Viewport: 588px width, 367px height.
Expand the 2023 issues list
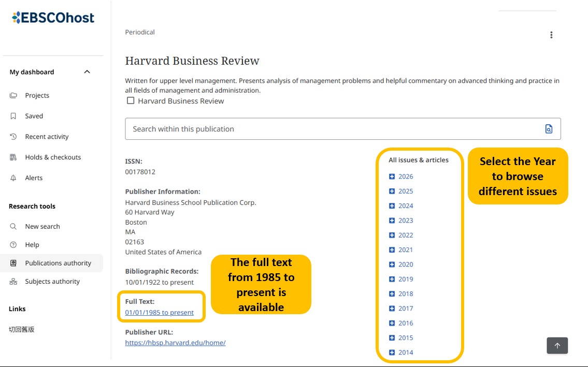pos(392,221)
